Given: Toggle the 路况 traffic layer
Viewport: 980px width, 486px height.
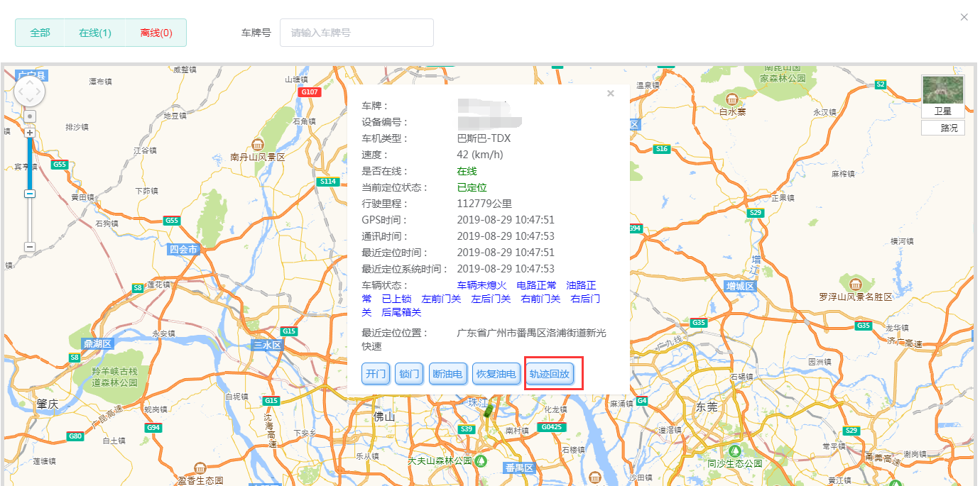Looking at the screenshot, I should coord(942,128).
